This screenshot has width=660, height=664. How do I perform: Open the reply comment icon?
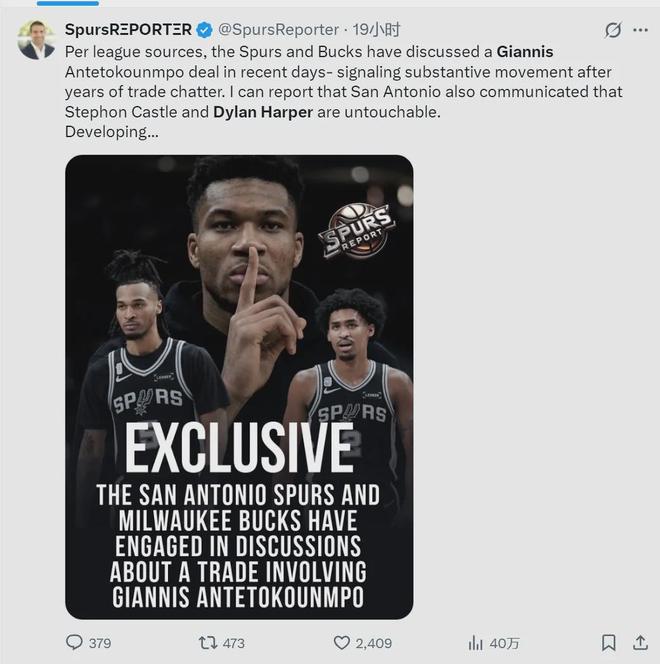coord(74,642)
